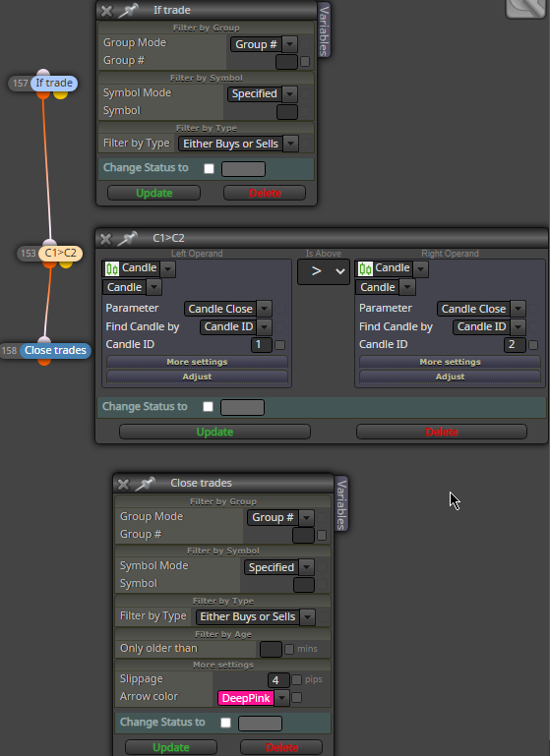Click Right Operand Candle ID field

click(515, 345)
